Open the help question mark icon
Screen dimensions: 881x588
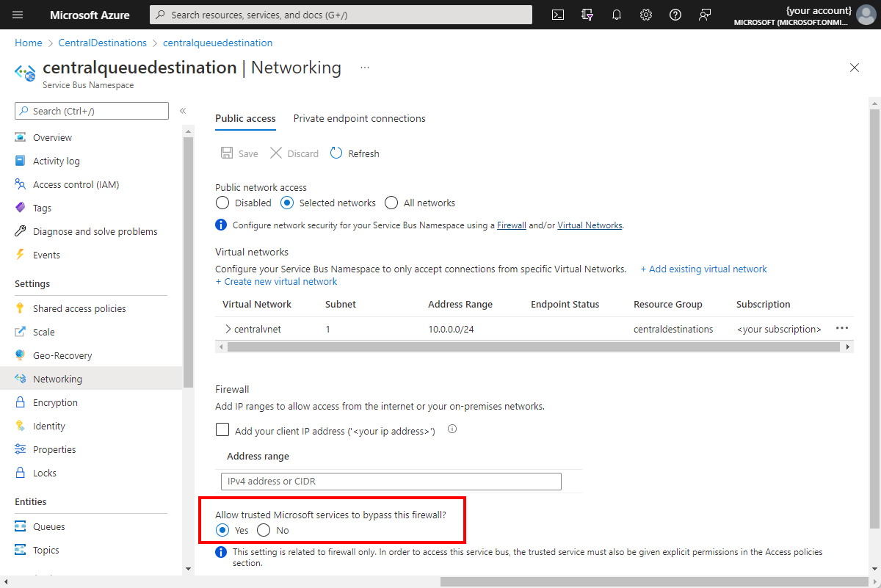click(x=675, y=15)
